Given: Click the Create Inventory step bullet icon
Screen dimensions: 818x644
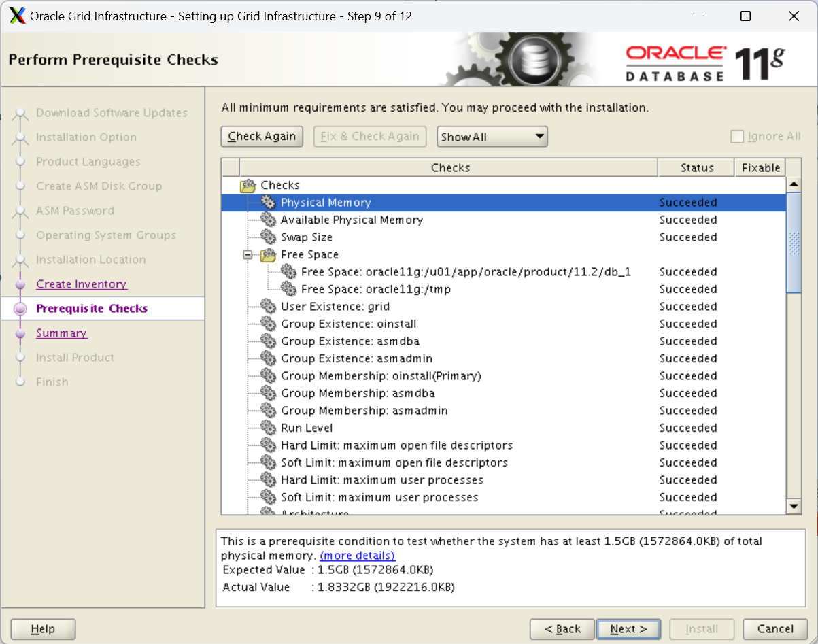Looking at the screenshot, I should 21,284.
